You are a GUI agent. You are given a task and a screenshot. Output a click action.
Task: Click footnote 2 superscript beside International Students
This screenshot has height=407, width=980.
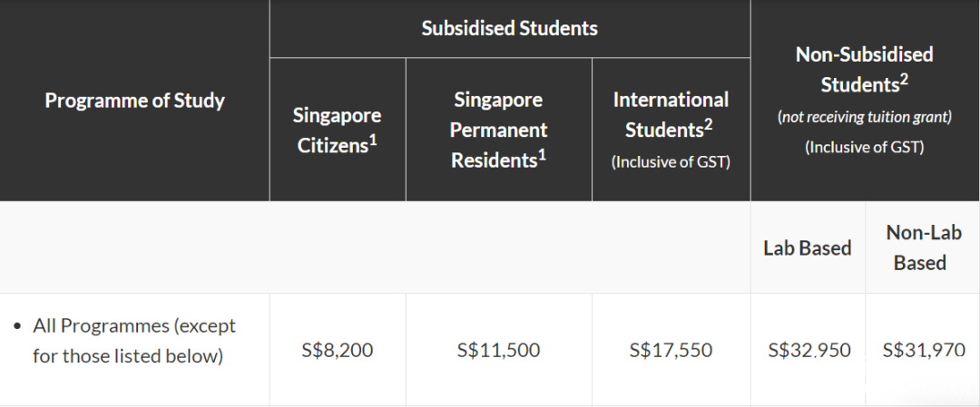(x=710, y=123)
